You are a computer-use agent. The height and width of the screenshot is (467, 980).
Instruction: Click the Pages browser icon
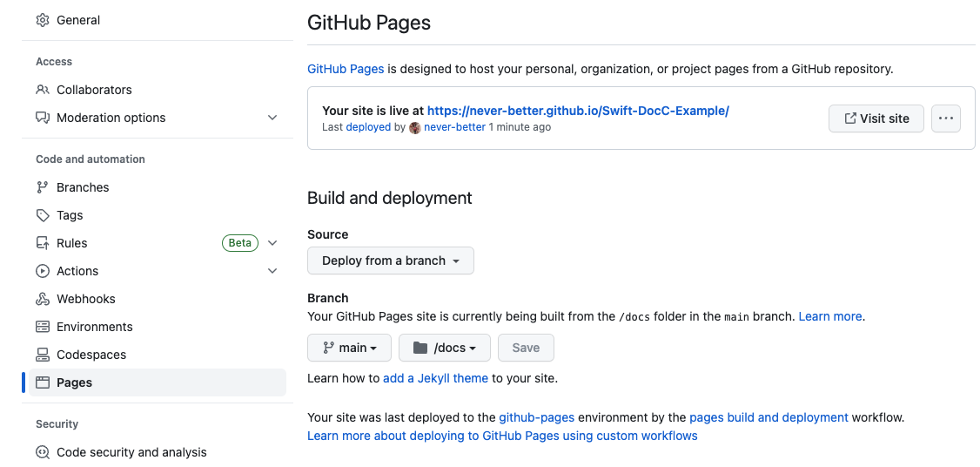click(x=43, y=382)
